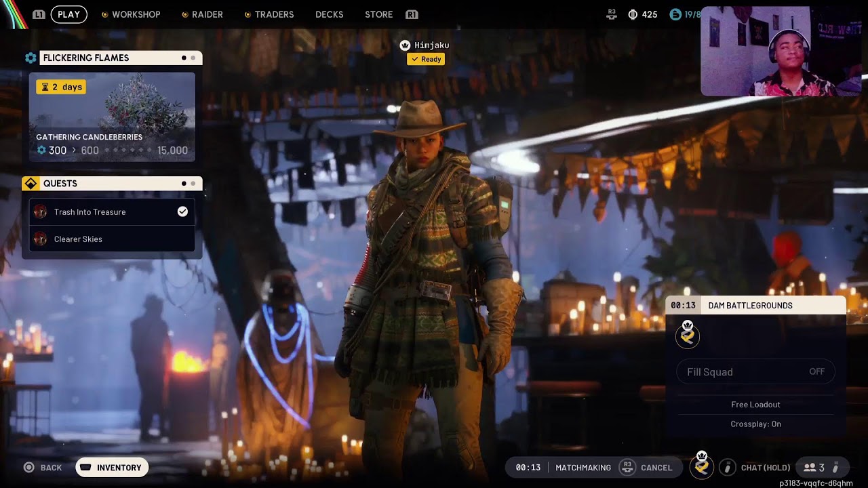Switch to the Workshop tab
Screen dimensions: 868x488
click(x=136, y=14)
